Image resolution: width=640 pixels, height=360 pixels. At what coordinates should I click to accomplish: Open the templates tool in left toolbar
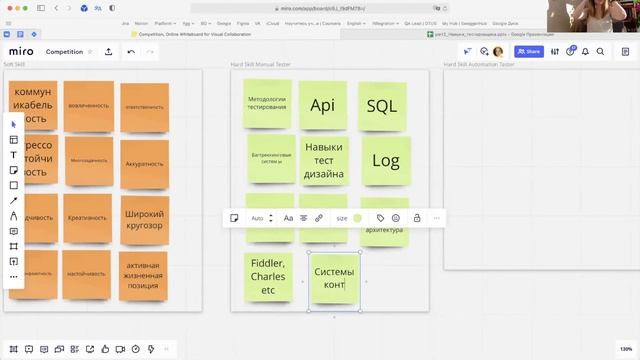[13, 140]
